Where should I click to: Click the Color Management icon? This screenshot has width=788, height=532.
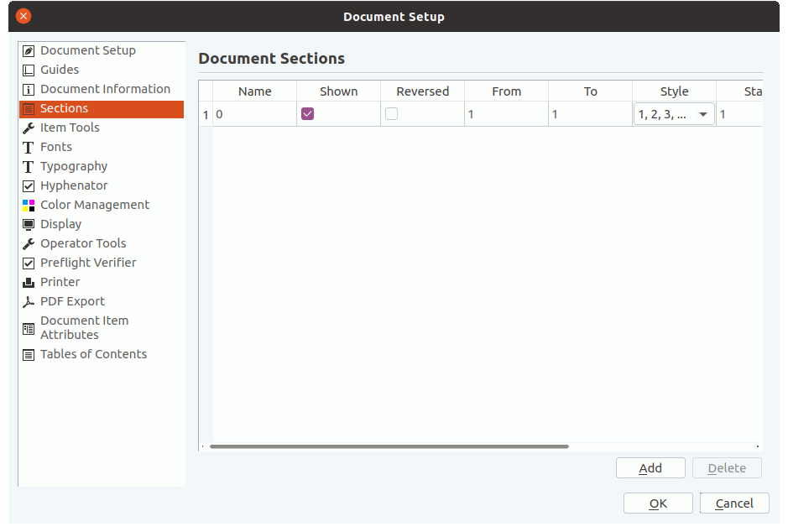coord(29,206)
